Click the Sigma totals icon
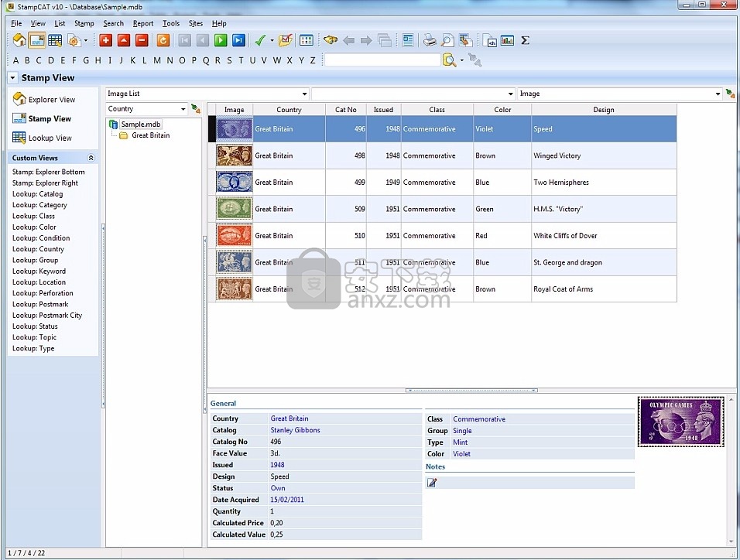This screenshot has width=740, height=560. point(526,40)
